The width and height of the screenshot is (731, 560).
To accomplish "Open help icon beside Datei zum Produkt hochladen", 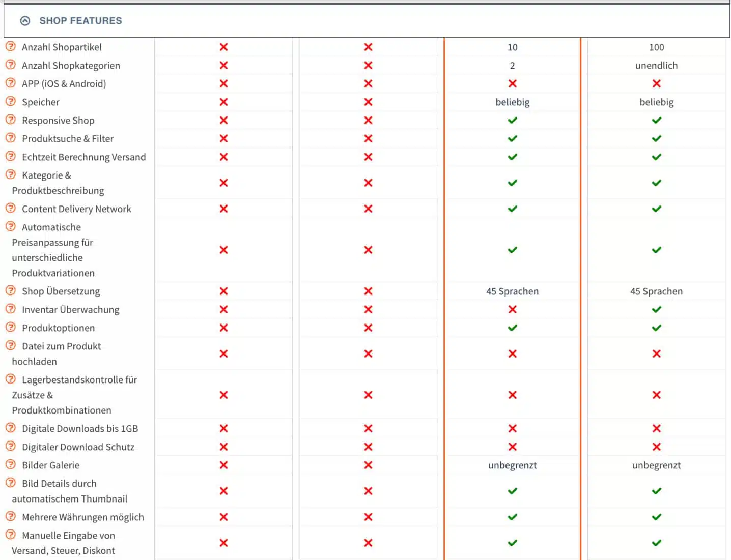I will pos(11,345).
